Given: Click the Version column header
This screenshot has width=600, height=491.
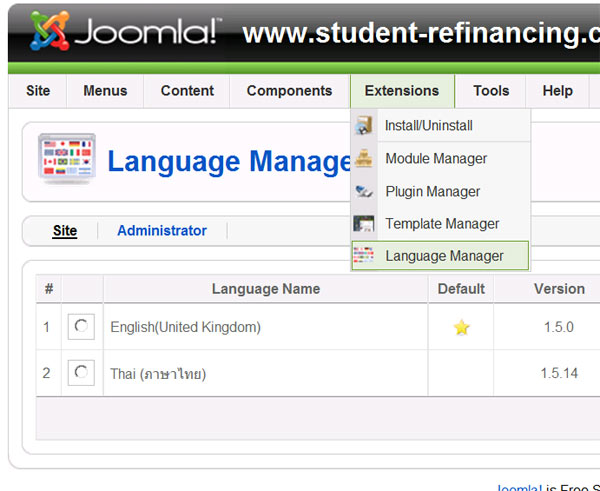Looking at the screenshot, I should 559,289.
